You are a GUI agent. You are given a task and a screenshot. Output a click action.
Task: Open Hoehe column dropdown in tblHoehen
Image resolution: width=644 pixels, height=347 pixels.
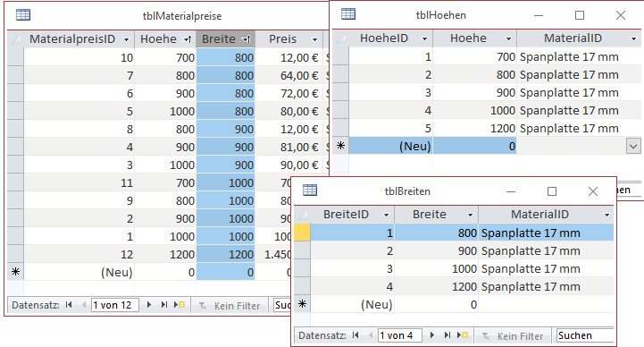point(508,38)
